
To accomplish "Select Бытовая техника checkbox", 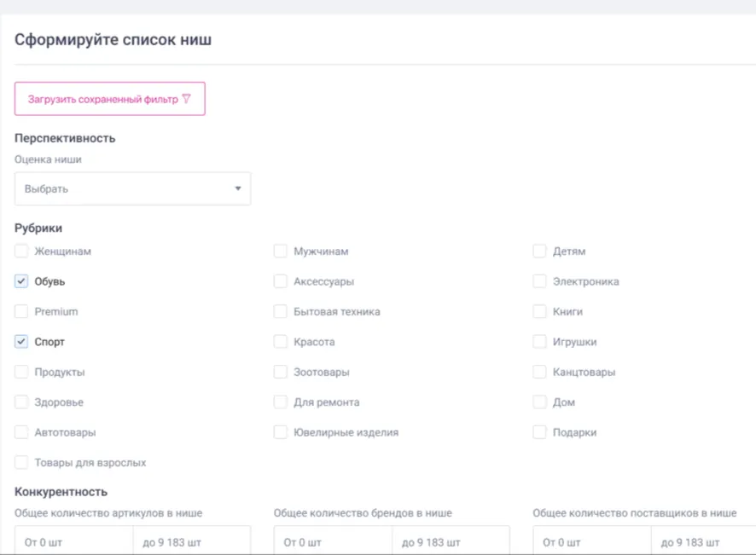I will coord(280,311).
